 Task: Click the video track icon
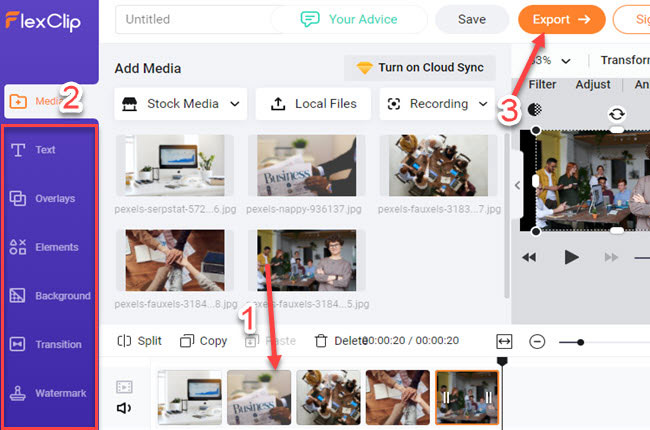pyautogui.click(x=124, y=387)
